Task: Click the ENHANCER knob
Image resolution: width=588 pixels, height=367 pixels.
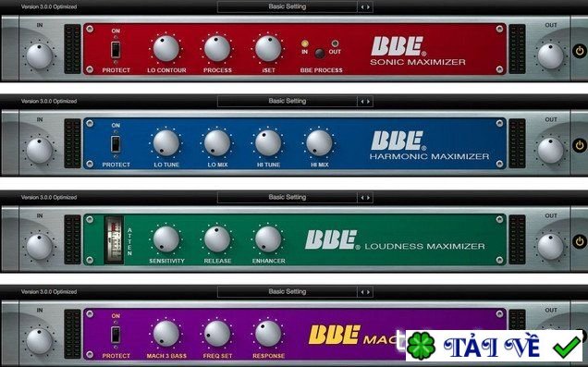Action: point(268,239)
